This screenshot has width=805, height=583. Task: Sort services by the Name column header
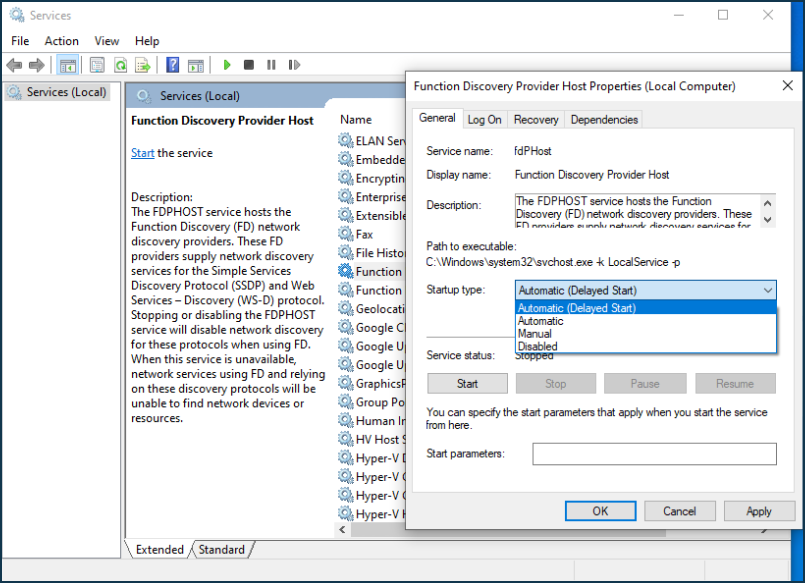point(356,120)
